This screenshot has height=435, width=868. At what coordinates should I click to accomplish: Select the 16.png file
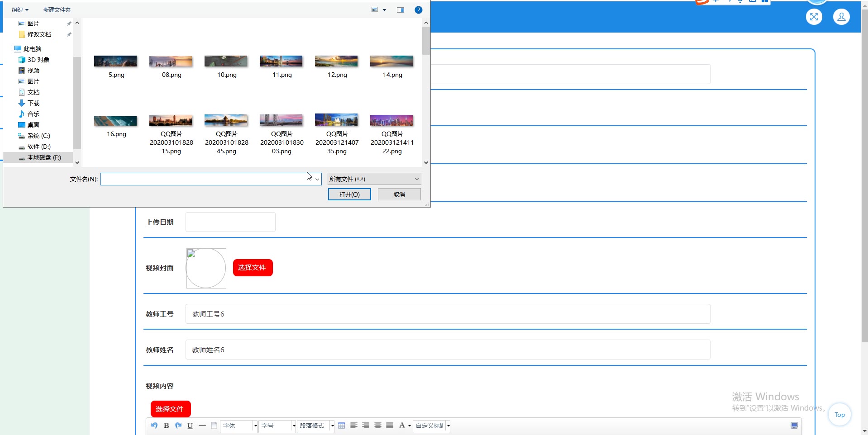116,126
